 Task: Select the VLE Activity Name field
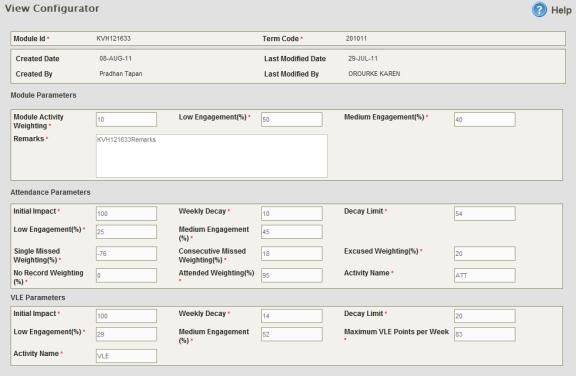tap(126, 356)
